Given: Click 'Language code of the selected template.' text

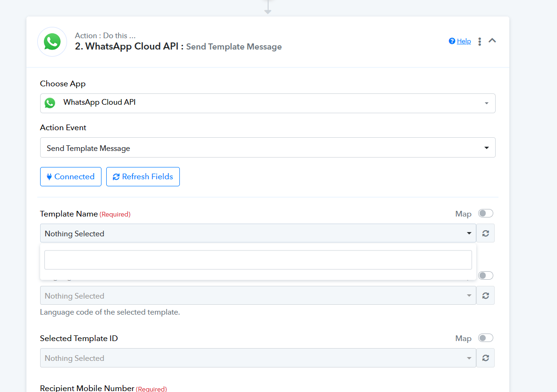Looking at the screenshot, I should click(x=110, y=312).
